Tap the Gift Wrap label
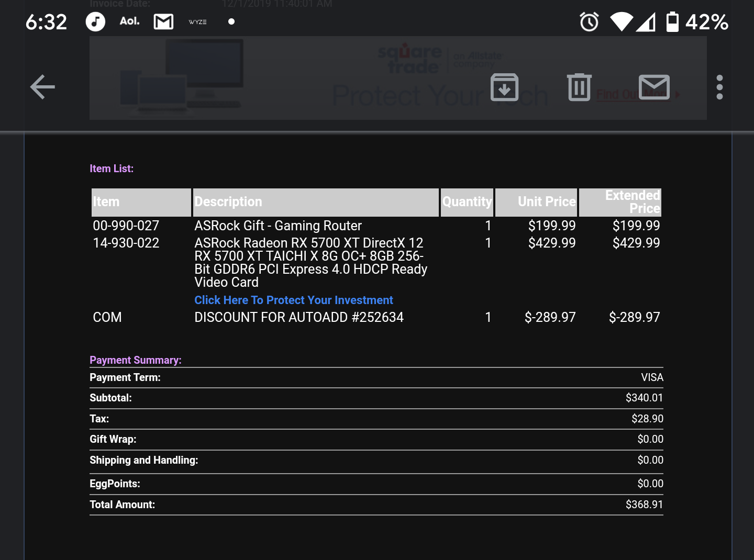 coord(113,439)
